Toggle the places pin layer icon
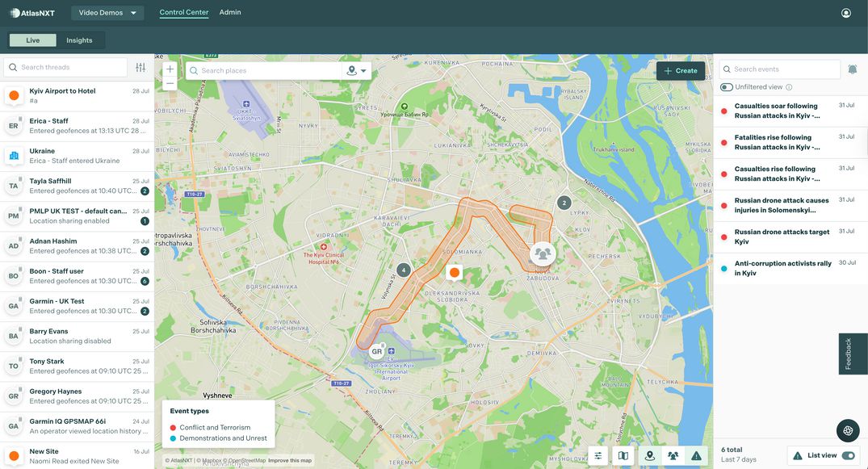 pos(650,456)
